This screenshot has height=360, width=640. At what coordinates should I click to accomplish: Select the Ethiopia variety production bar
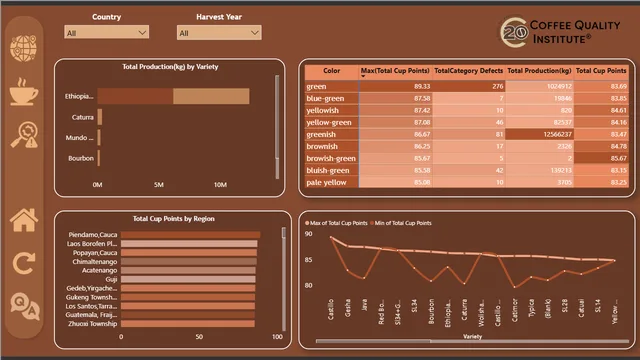tap(173, 96)
